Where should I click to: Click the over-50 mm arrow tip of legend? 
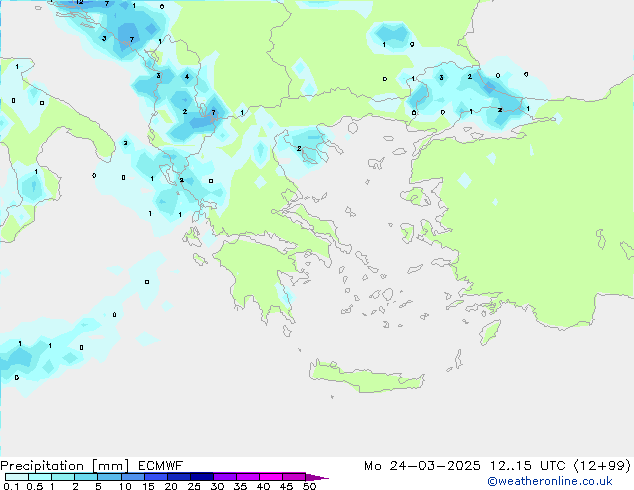317,477
